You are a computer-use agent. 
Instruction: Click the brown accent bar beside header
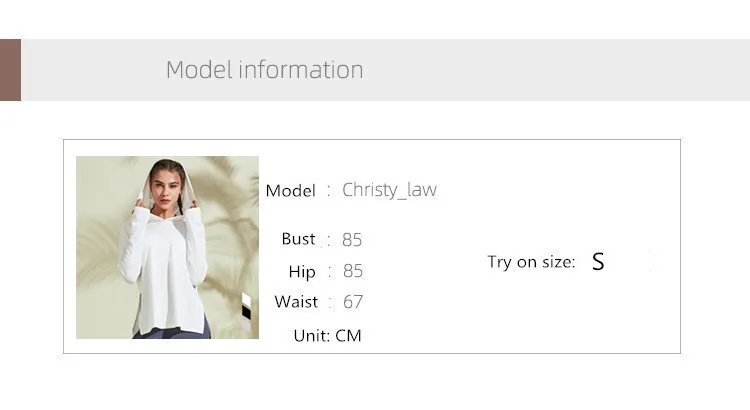10,70
